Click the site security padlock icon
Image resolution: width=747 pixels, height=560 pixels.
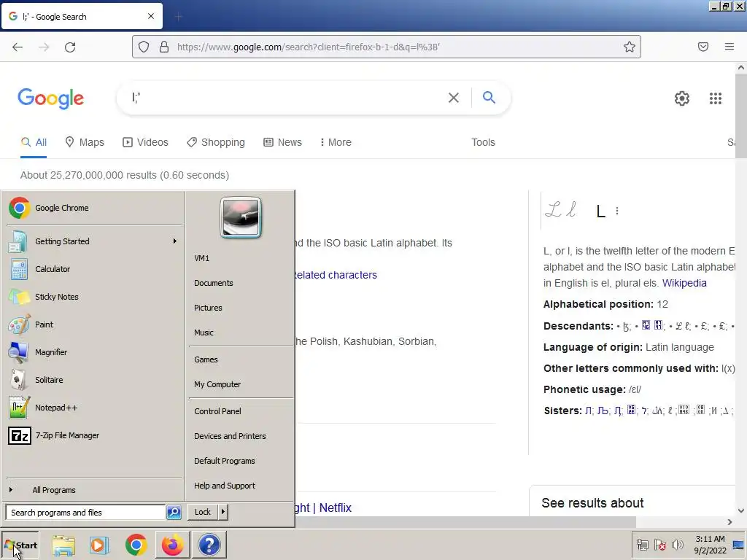[x=164, y=47]
